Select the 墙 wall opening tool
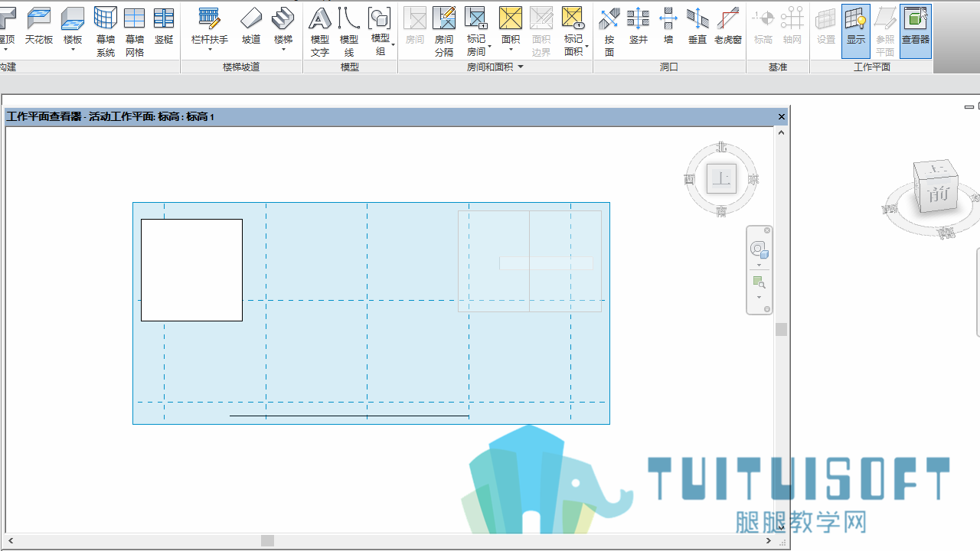The height and width of the screenshot is (551, 980). pos(668,26)
